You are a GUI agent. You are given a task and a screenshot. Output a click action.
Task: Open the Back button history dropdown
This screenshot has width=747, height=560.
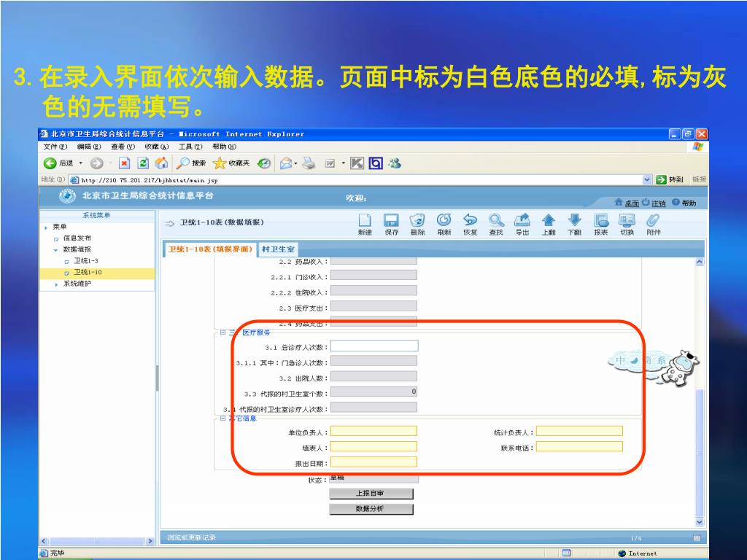click(x=80, y=163)
